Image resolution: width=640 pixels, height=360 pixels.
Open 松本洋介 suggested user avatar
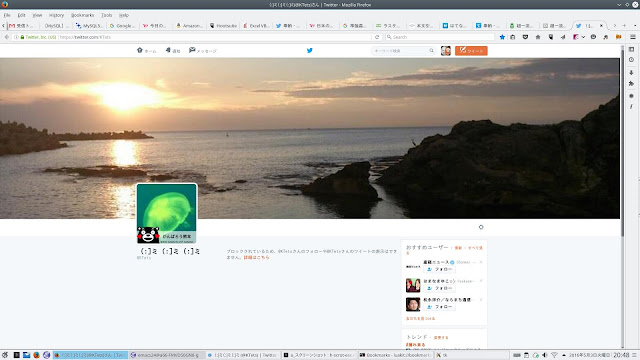413,304
